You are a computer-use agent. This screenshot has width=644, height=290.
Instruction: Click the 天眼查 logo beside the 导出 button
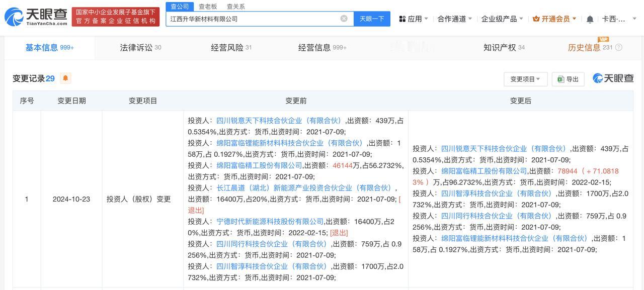click(x=613, y=78)
